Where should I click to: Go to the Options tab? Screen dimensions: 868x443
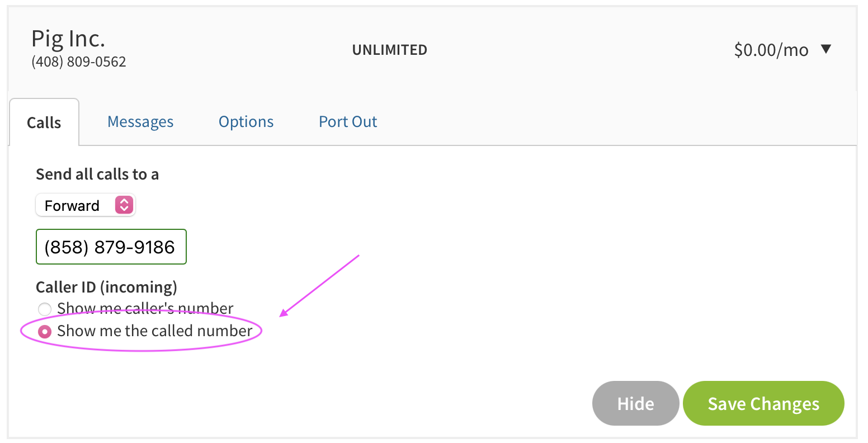246,122
